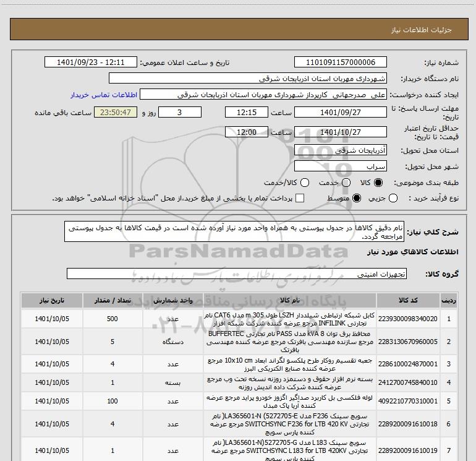Click the واحد شمارش column header
476x461 pixels.
click(x=172, y=301)
